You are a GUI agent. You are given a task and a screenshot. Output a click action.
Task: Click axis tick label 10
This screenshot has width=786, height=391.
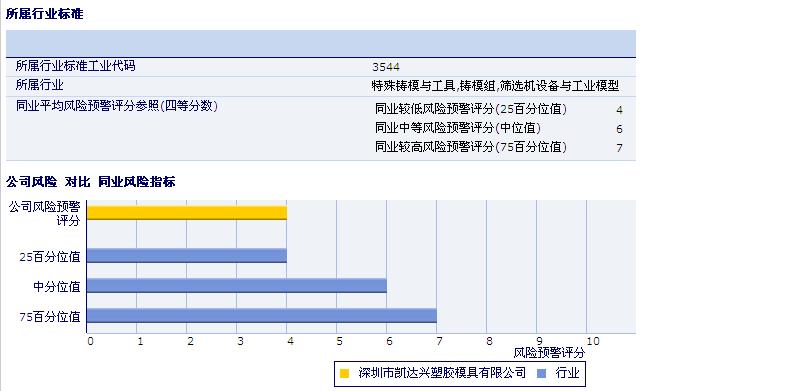[x=593, y=341]
